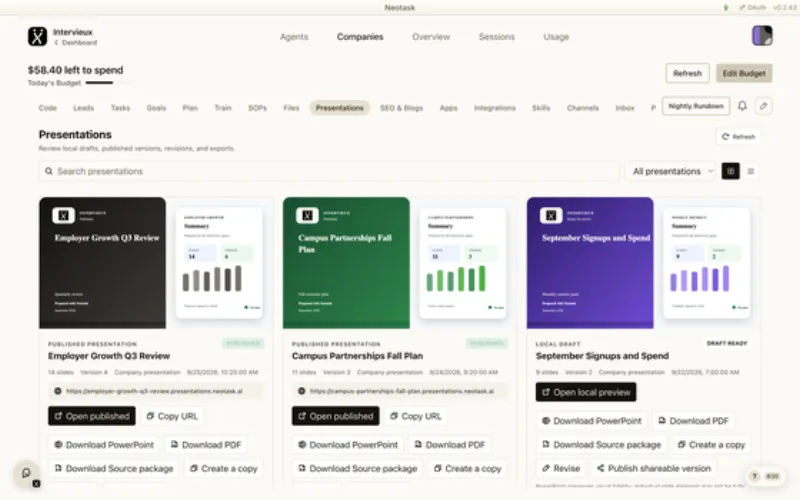
Task: Click the Search presentations field
Action: click(x=329, y=171)
